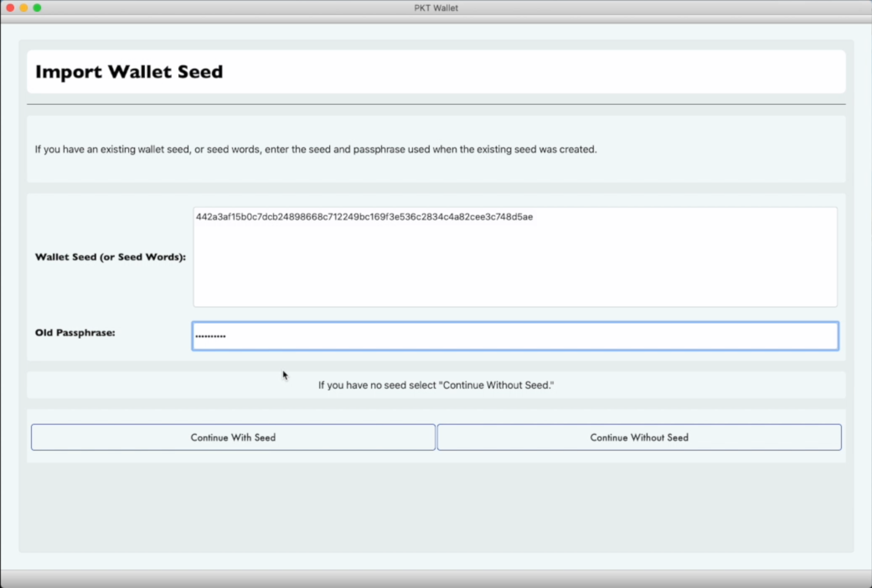The image size is (872, 588).
Task: Select the hexadecimal seed string
Action: tap(364, 217)
